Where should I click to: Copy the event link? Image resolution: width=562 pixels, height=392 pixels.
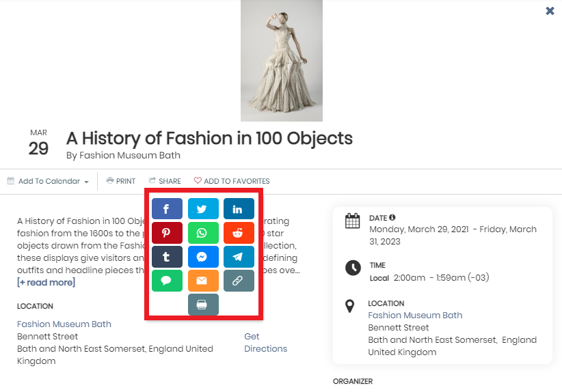(239, 281)
